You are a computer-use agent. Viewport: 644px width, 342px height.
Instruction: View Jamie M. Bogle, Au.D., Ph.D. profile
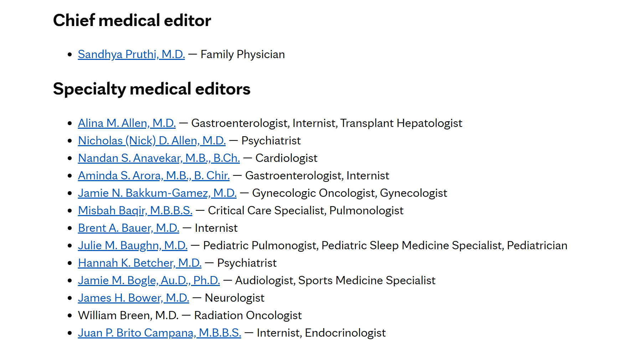pyautogui.click(x=149, y=281)
